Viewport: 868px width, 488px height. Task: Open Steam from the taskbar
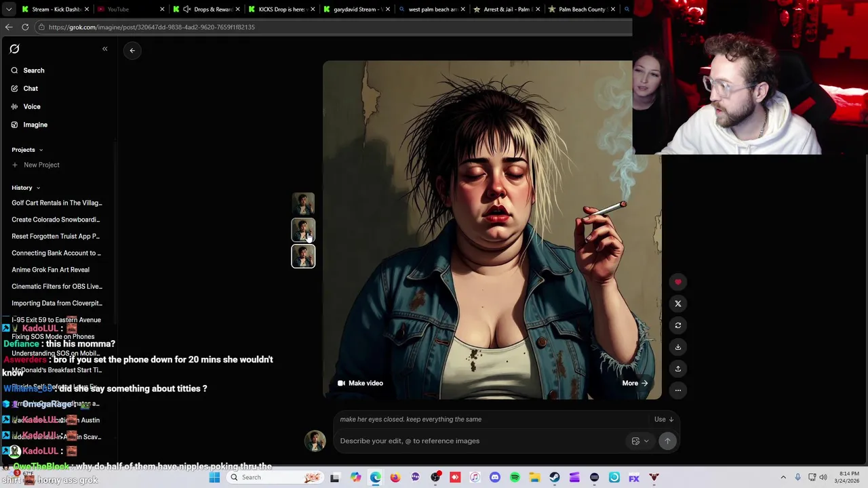click(555, 478)
